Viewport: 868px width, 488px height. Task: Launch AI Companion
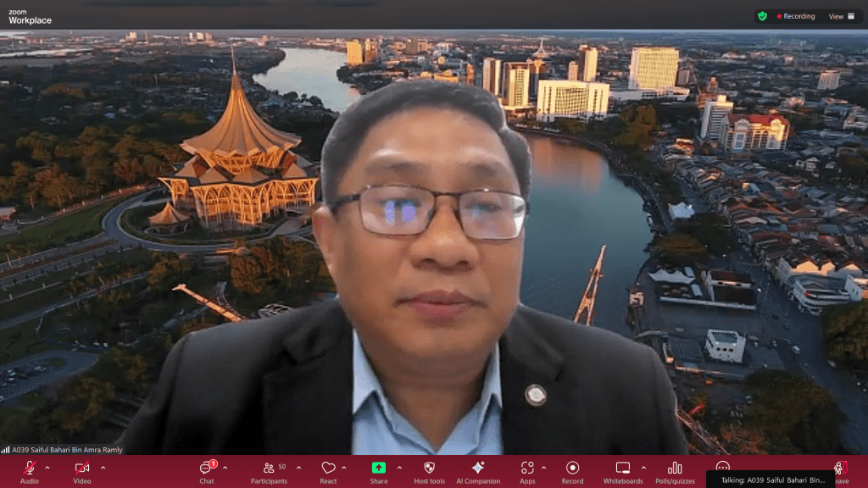coord(477,470)
